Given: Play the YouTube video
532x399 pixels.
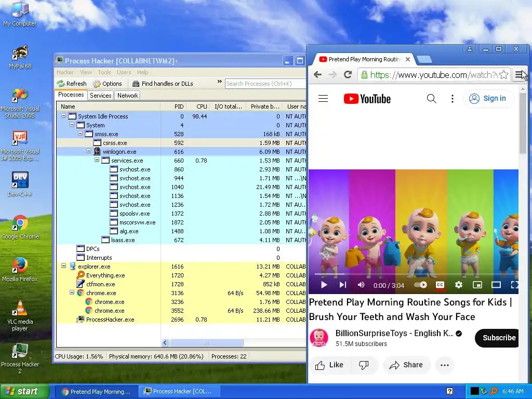Looking at the screenshot, I should pos(324,285).
